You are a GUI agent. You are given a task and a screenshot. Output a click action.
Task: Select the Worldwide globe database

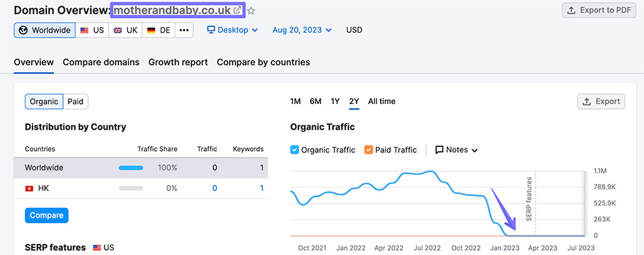pos(45,30)
